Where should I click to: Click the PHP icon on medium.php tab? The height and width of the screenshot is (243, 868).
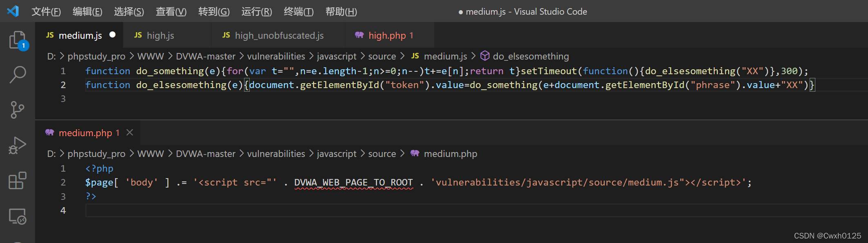click(x=50, y=133)
